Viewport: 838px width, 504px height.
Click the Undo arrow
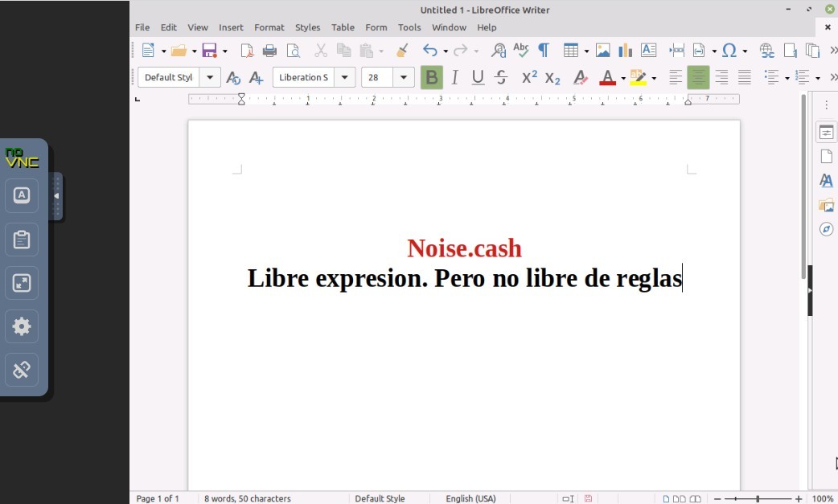pyautogui.click(x=429, y=51)
